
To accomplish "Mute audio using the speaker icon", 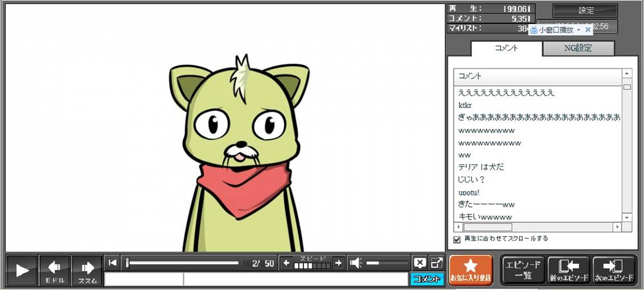I will [356, 263].
